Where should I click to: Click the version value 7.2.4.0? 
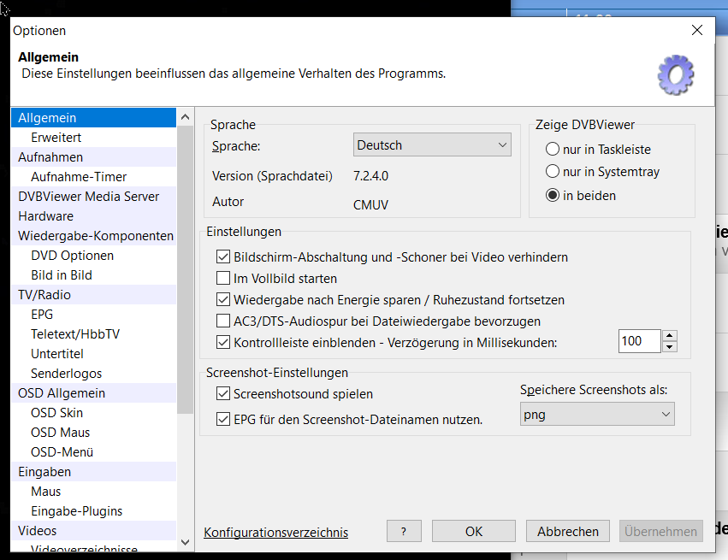point(370,176)
